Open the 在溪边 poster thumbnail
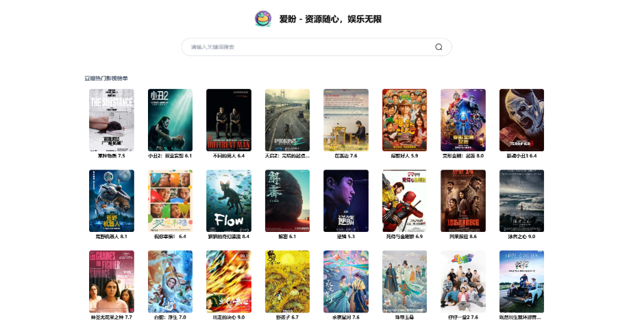644x327 pixels. pyautogui.click(x=346, y=120)
